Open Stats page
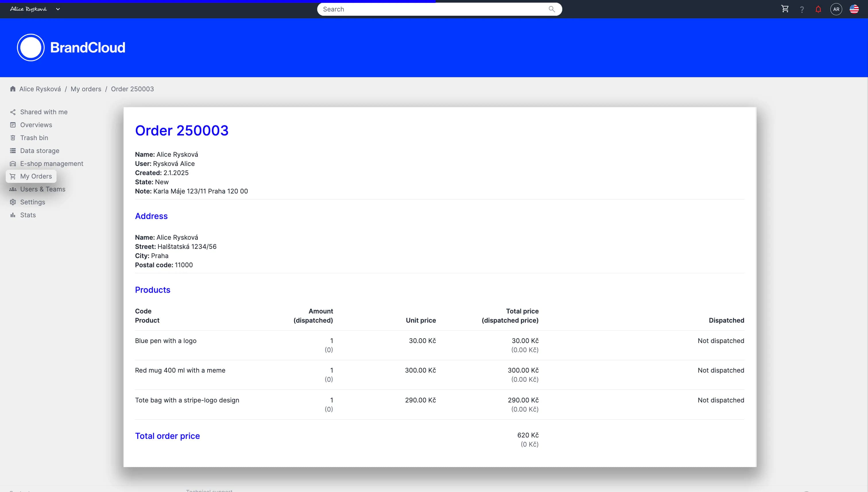 (x=28, y=215)
